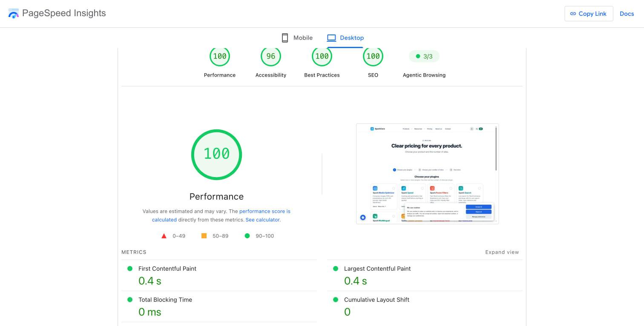Click the orange square legend marker
The width and height of the screenshot is (644, 326).
[x=204, y=236]
